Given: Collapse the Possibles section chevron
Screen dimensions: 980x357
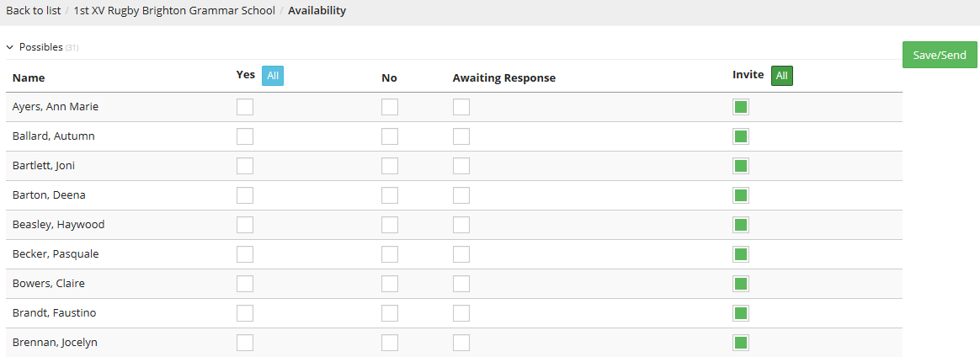Looking at the screenshot, I should 10,47.
